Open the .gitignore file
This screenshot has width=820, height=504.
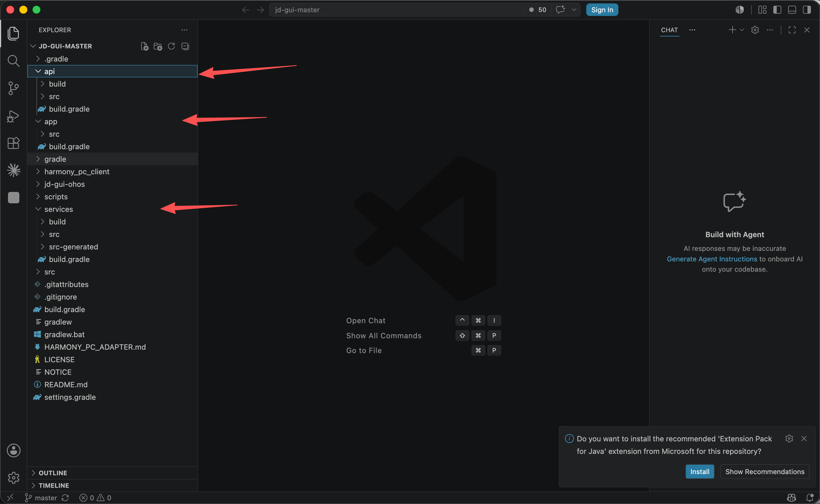(112, 297)
